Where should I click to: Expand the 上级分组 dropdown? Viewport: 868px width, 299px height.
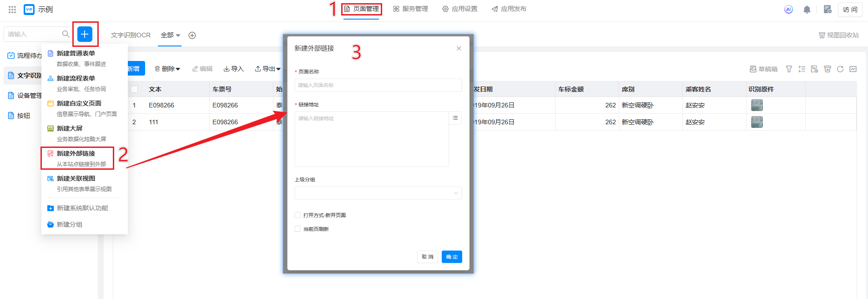pos(378,193)
